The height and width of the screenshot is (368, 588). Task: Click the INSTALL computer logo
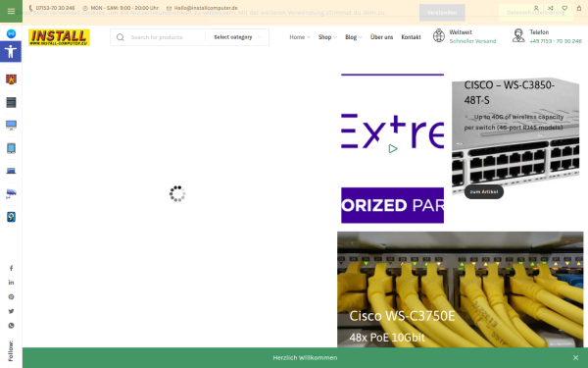tap(59, 37)
